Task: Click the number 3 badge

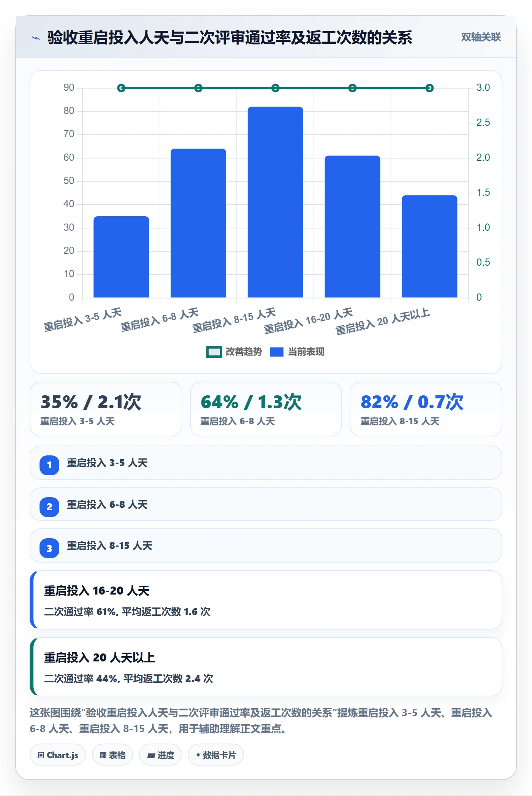Action: (x=49, y=548)
